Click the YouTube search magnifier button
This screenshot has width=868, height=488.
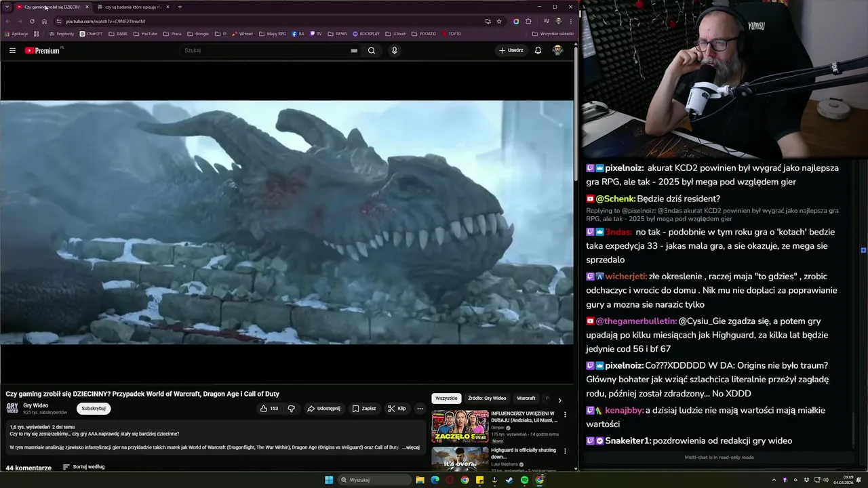[372, 50]
